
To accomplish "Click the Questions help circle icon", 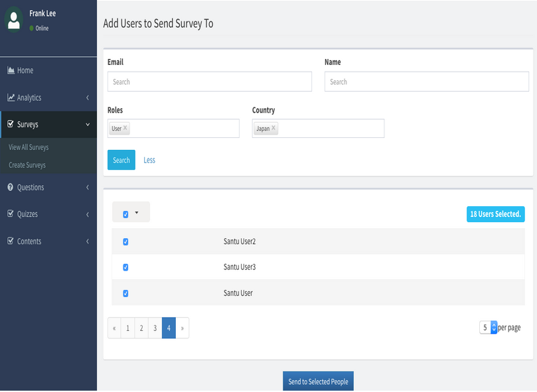I will point(11,187).
